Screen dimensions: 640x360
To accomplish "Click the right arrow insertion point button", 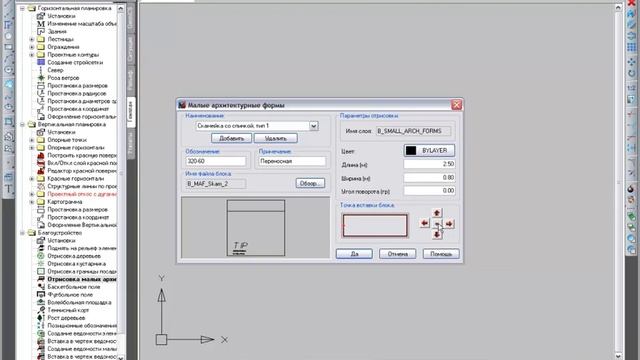I will click(x=449, y=223).
